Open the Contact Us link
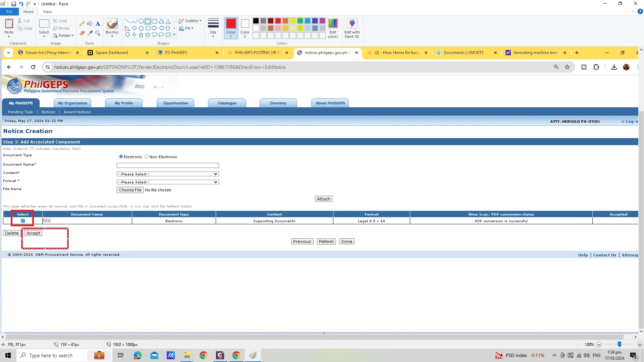Image resolution: width=644 pixels, height=362 pixels. tap(605, 255)
